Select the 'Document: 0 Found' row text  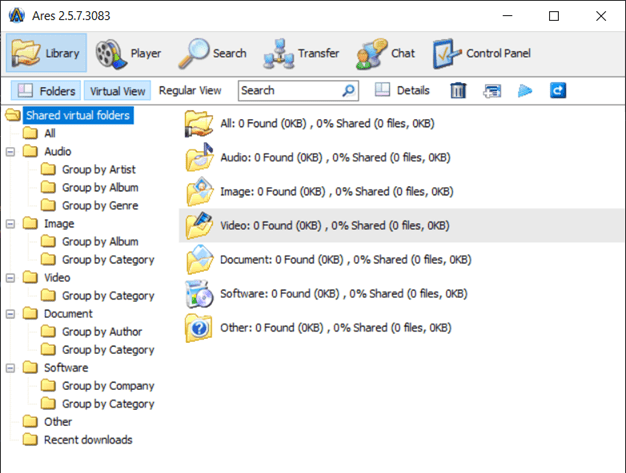click(x=346, y=260)
